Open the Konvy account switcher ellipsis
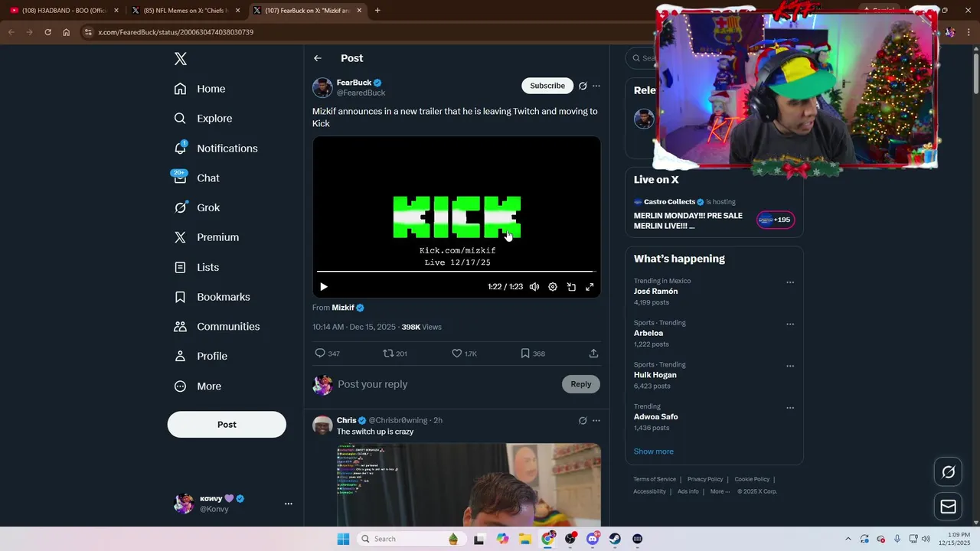980x551 pixels. click(x=289, y=504)
